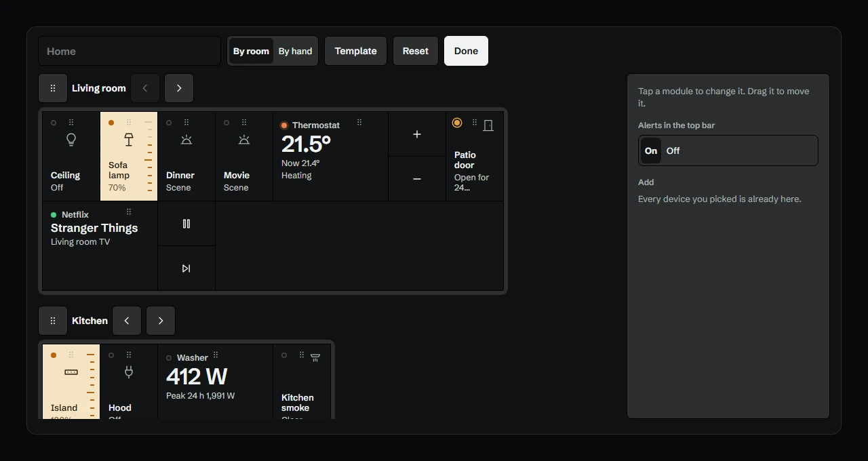The height and width of the screenshot is (461, 868).
Task: Click Done to finish editing
Action: click(466, 51)
